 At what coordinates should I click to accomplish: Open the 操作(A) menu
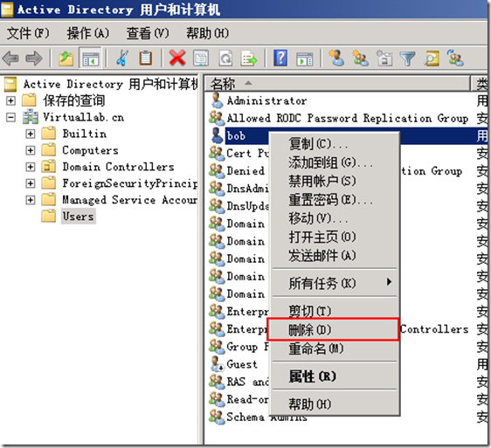pos(88,33)
